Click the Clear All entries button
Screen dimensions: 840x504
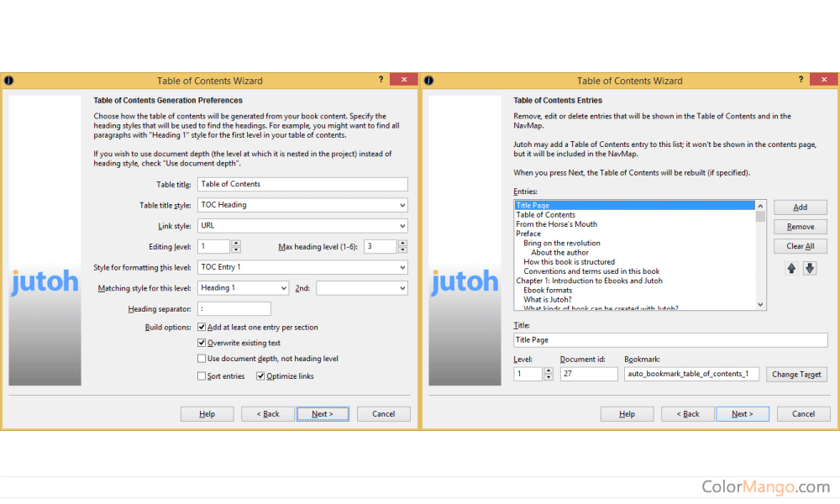click(x=801, y=246)
